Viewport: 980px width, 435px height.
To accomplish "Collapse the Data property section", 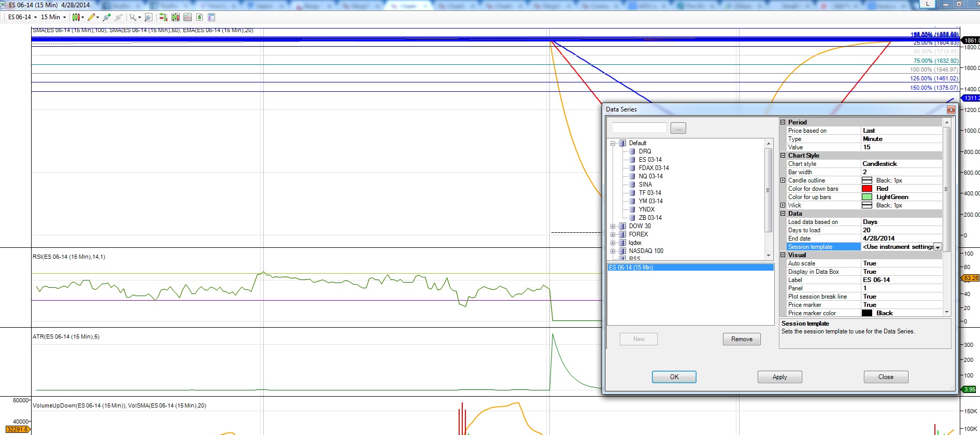I will tap(783, 214).
